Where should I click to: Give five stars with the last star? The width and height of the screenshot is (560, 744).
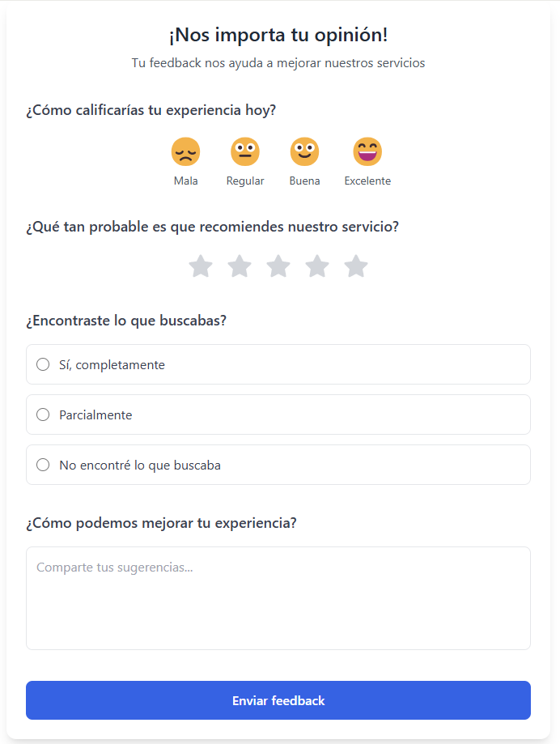356,266
